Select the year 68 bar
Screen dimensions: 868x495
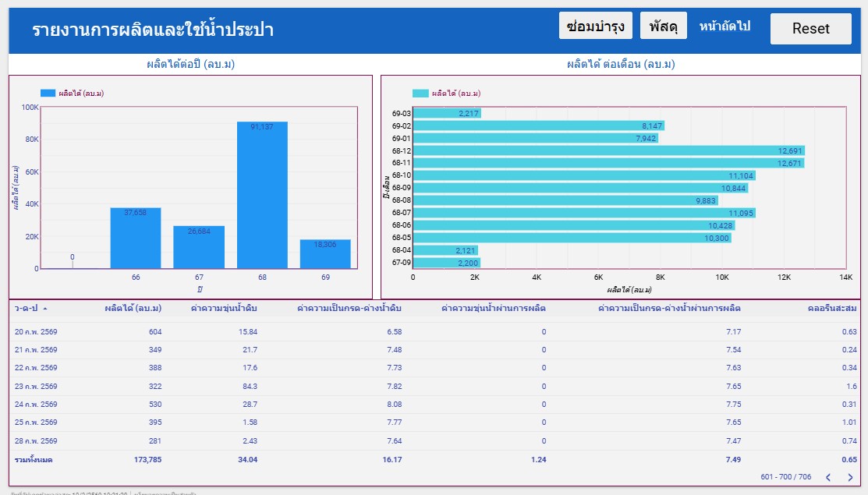262,195
